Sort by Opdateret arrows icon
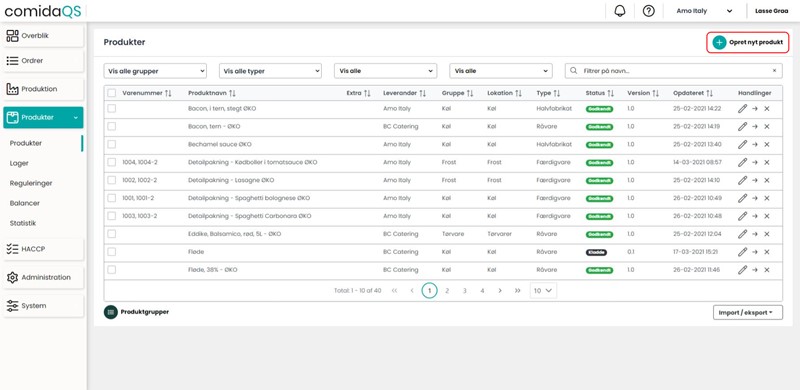 (x=709, y=93)
